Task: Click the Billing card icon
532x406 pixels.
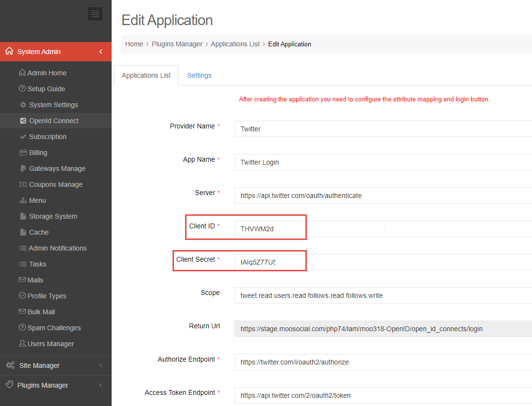Action: [23, 153]
